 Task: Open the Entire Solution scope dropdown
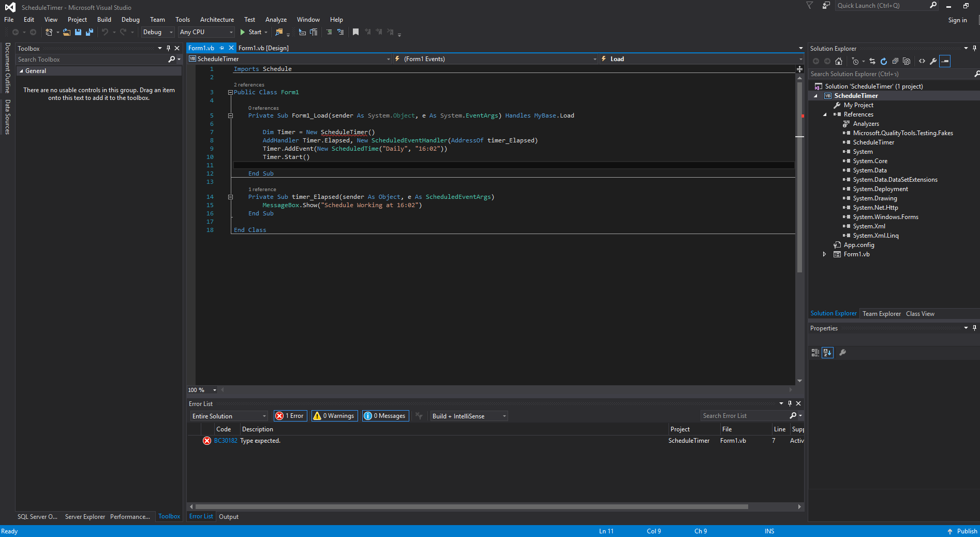(x=229, y=416)
